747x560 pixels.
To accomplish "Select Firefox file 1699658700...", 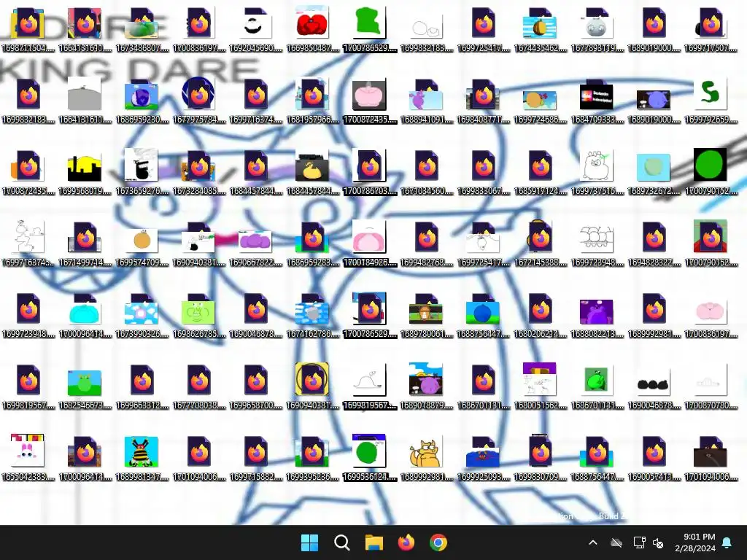I will 255,386.
